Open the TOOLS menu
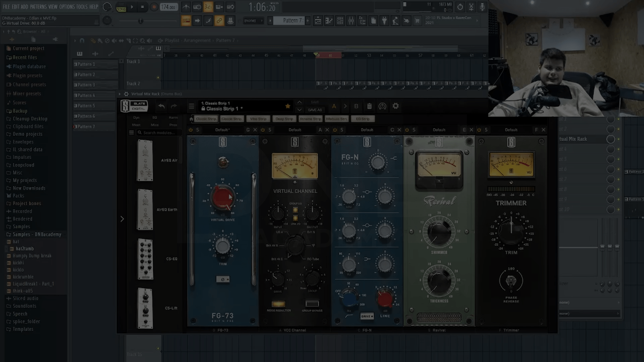Viewport: 644px width, 362px height. pos(82,7)
